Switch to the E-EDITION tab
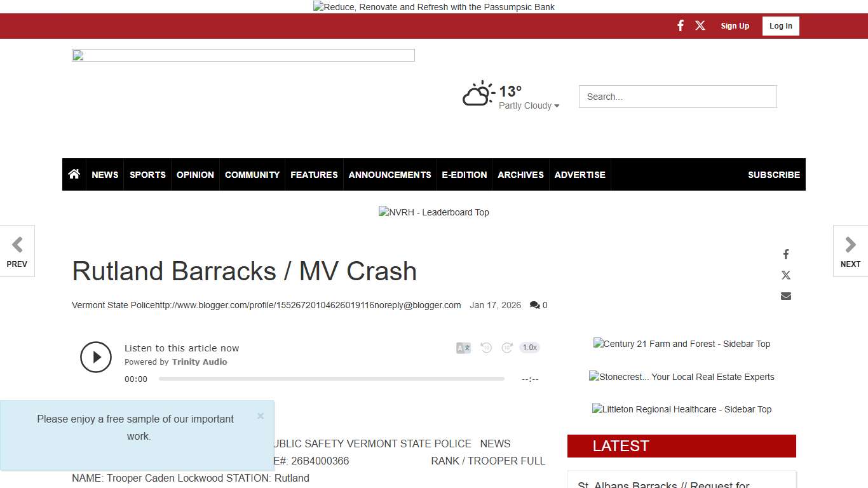This screenshot has width=868, height=488. [464, 175]
